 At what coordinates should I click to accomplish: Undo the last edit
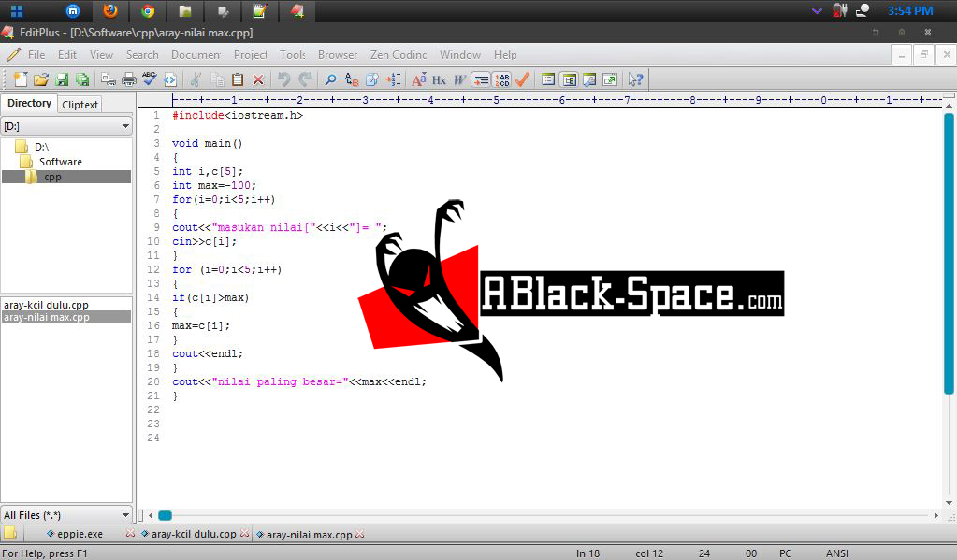[283, 79]
